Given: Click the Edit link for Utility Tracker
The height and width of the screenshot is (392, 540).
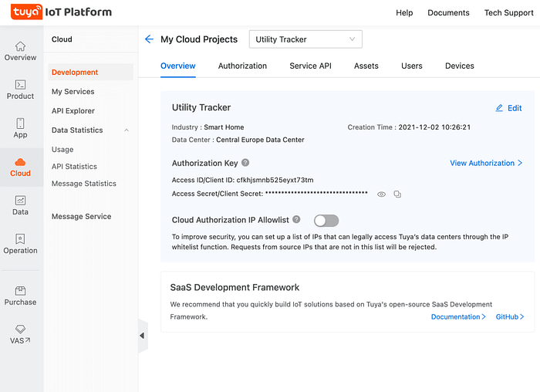Looking at the screenshot, I should pos(515,108).
